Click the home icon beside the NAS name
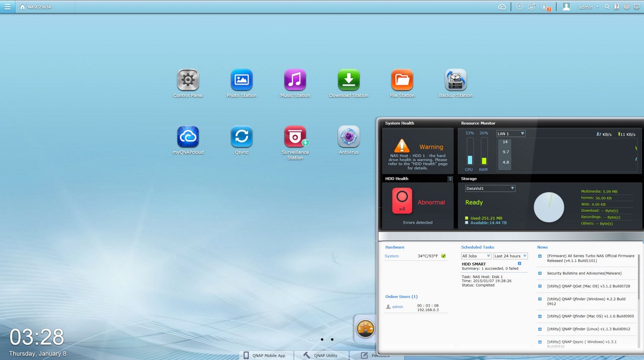 click(22, 7)
